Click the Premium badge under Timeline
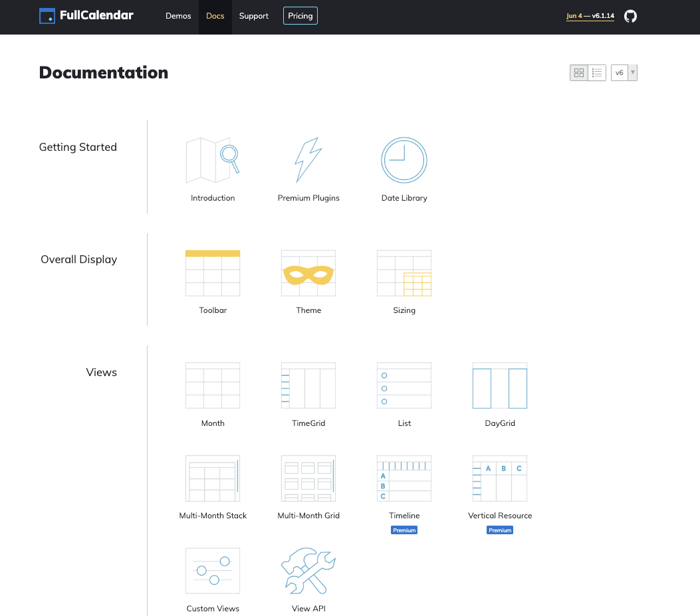 pos(404,530)
